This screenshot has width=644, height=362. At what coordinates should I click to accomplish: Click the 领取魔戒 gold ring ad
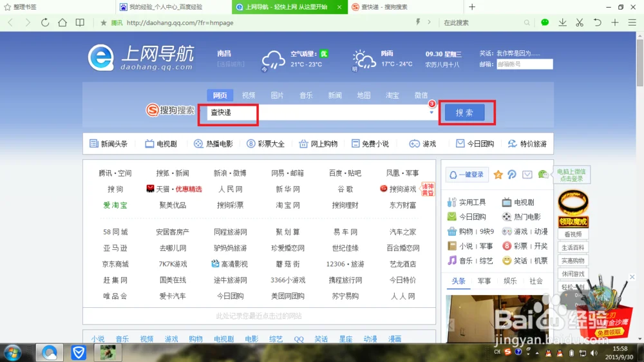(x=573, y=208)
